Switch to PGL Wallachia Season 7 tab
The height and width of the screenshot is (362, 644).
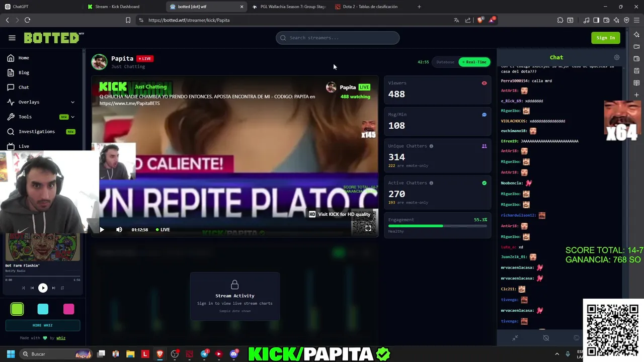(x=289, y=7)
